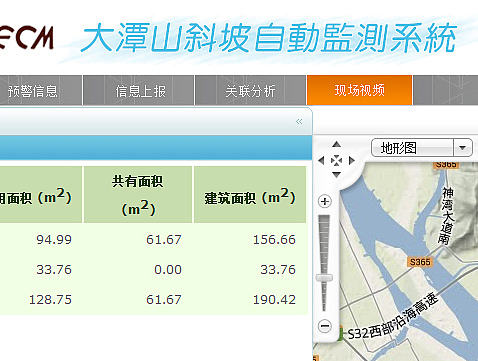Screen dimensions: 478x361
Task: Click the 共有面积 column header
Action: coord(138,195)
